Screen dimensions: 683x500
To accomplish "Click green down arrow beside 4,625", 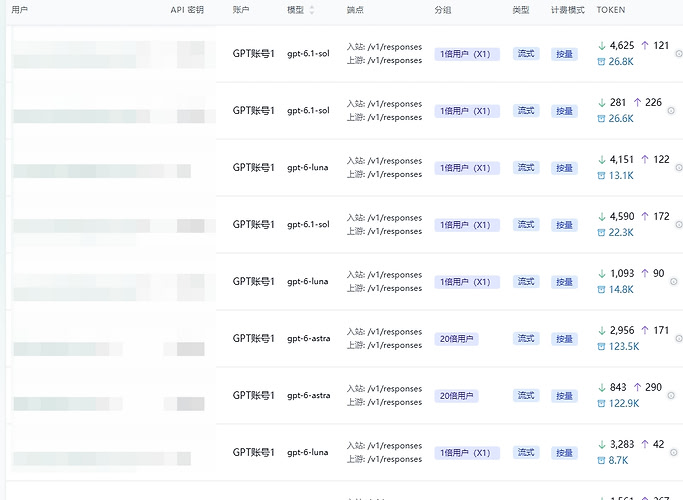I will point(602,46).
